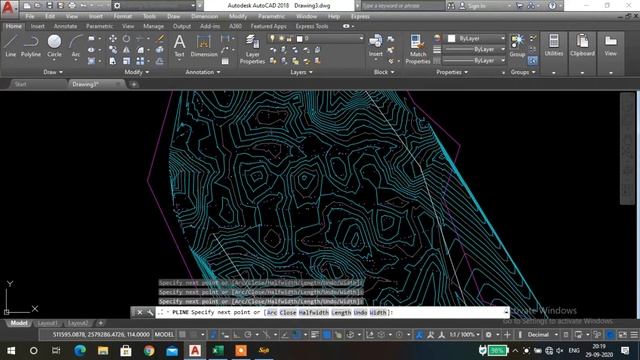Choose the Undo option in command line
The image size is (640, 360).
click(360, 312)
